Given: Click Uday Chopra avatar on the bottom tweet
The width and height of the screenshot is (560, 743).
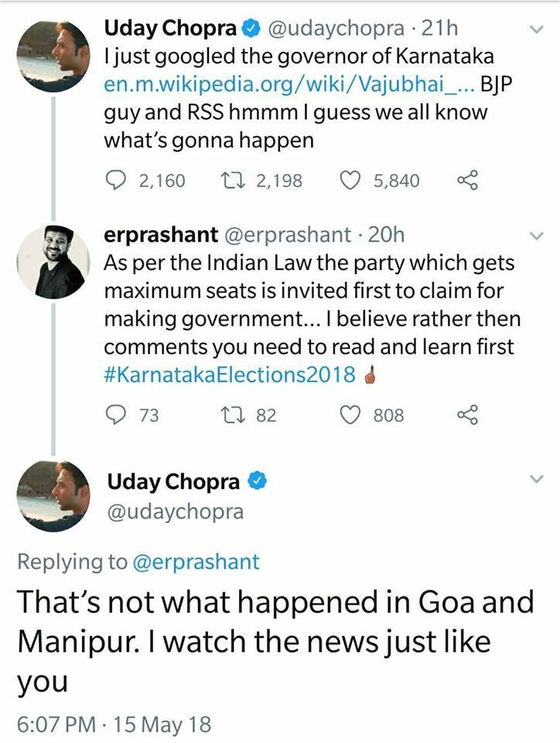Looking at the screenshot, I should coord(53,495).
